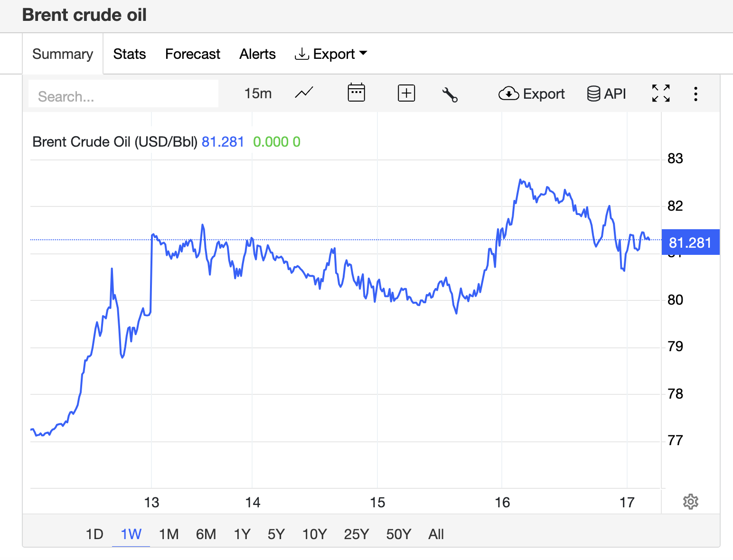Viewport: 733px width, 560px height.
Task: Select the 10Y time range
Action: coord(314,534)
